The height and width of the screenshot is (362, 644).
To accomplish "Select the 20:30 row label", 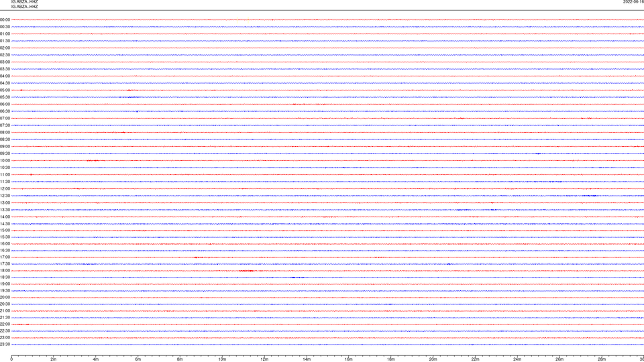I will (x=5, y=304).
